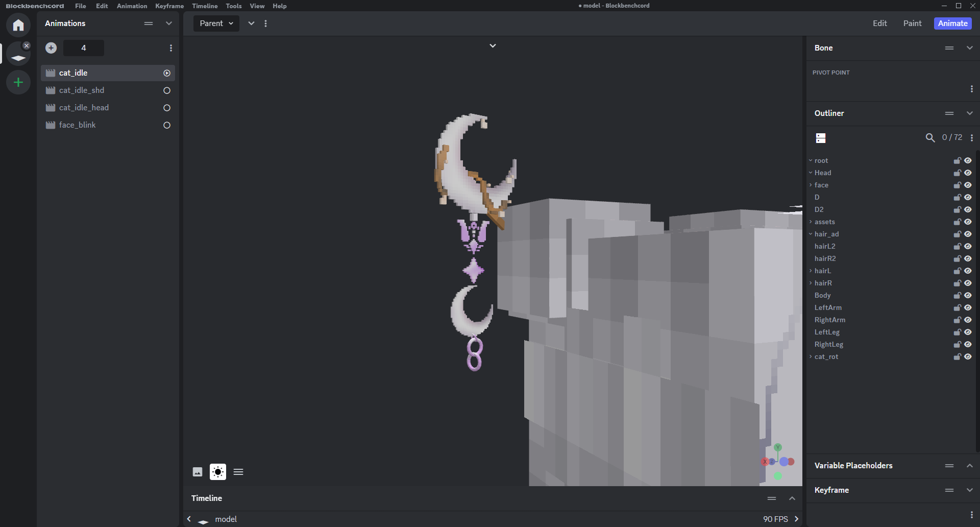The width and height of the screenshot is (980, 527).
Task: Open the search icon in the Outliner
Action: (x=930, y=138)
